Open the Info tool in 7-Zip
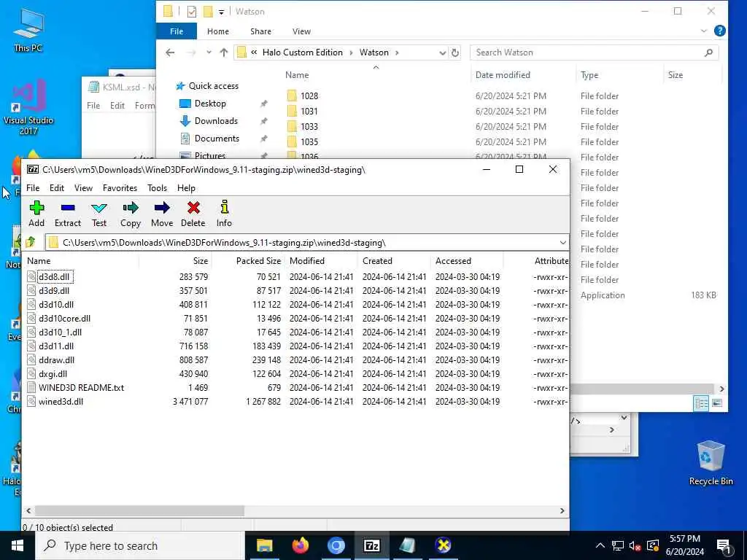 (224, 214)
